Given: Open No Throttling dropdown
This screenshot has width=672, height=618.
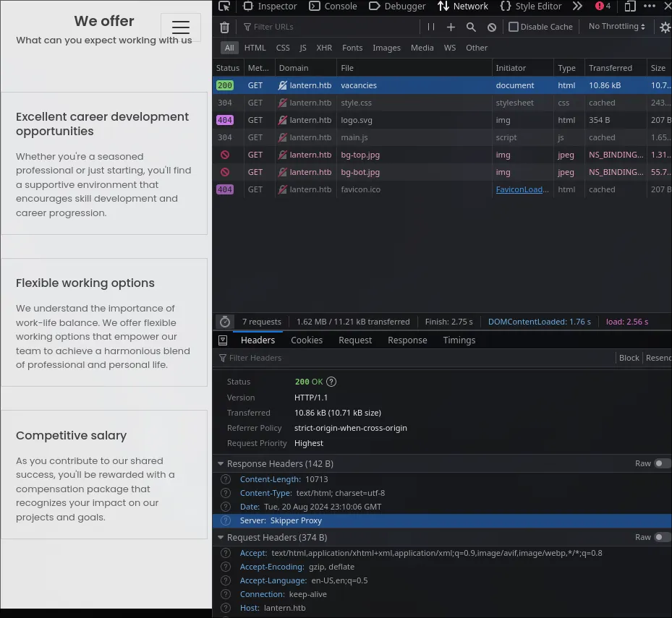Looking at the screenshot, I should [617, 27].
